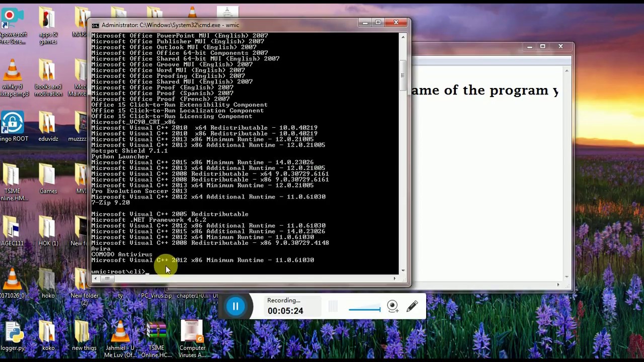Click "Pro Evolution Soccer 2013" entry
Screen dimensions: 644x362
click(x=139, y=191)
